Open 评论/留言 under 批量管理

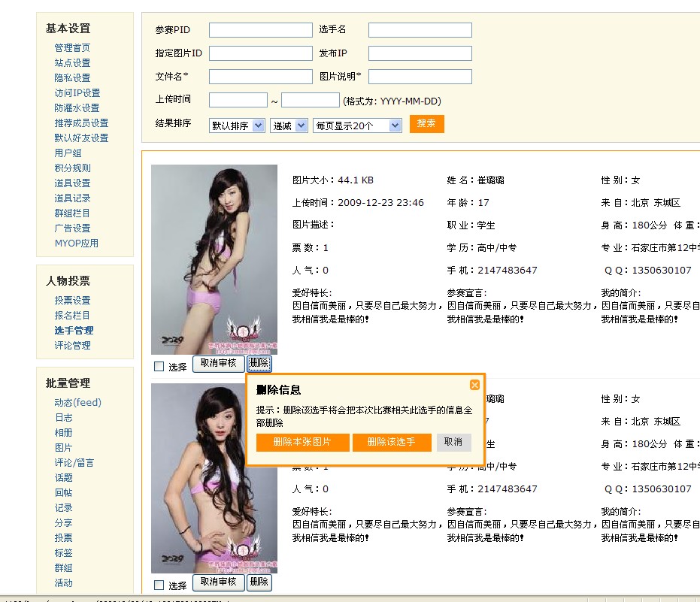74,463
